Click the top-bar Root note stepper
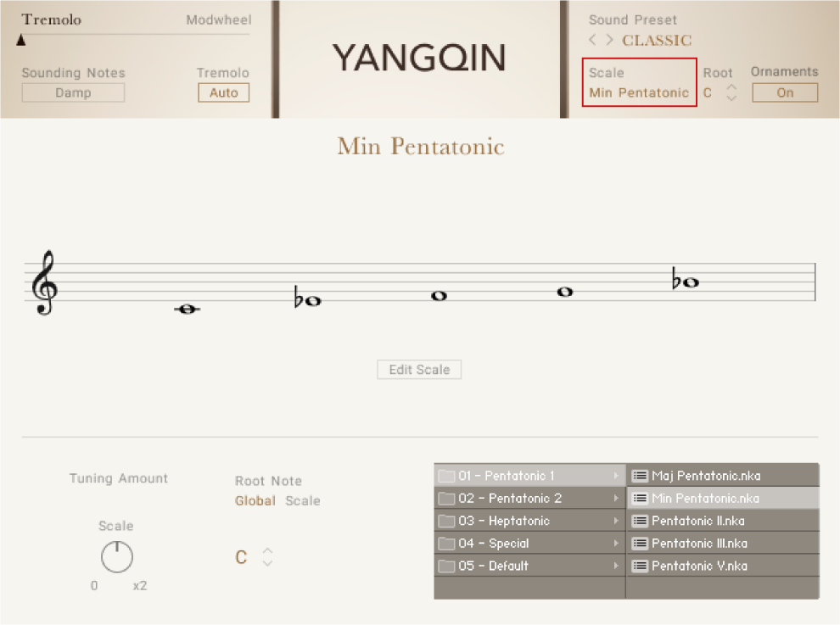 tap(731, 92)
